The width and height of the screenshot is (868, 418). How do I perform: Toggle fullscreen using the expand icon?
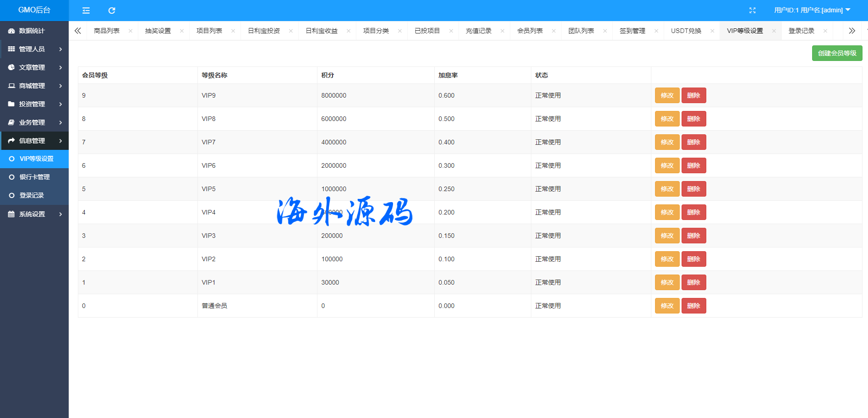752,11
